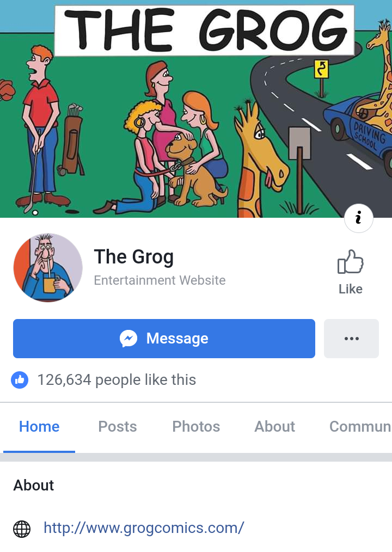Open the Photos tab
Image resolution: width=392 pixels, height=552 pixels.
(x=196, y=427)
